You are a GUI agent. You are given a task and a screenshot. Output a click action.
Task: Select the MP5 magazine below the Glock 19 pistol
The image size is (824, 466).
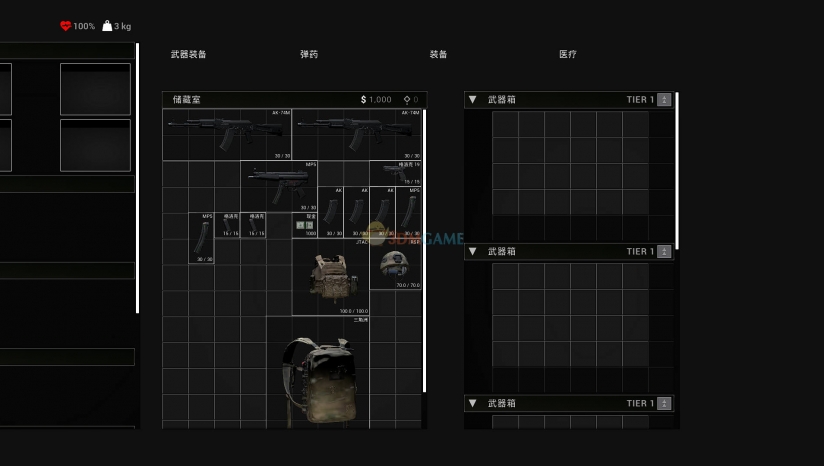(408, 212)
